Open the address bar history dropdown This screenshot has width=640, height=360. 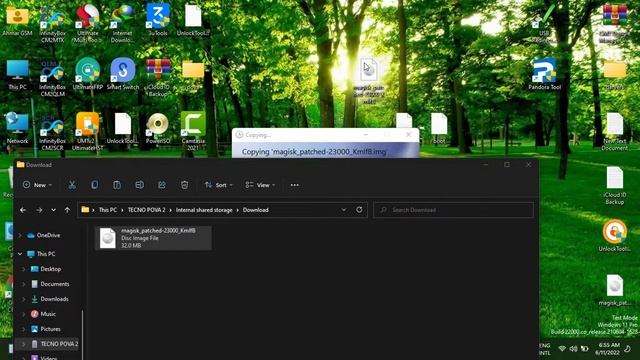(x=344, y=210)
